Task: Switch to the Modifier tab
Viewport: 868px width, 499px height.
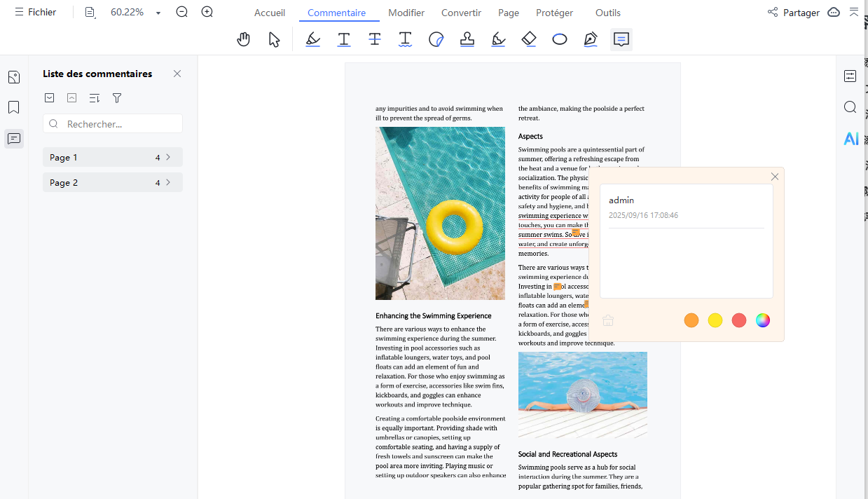Action: coord(406,13)
